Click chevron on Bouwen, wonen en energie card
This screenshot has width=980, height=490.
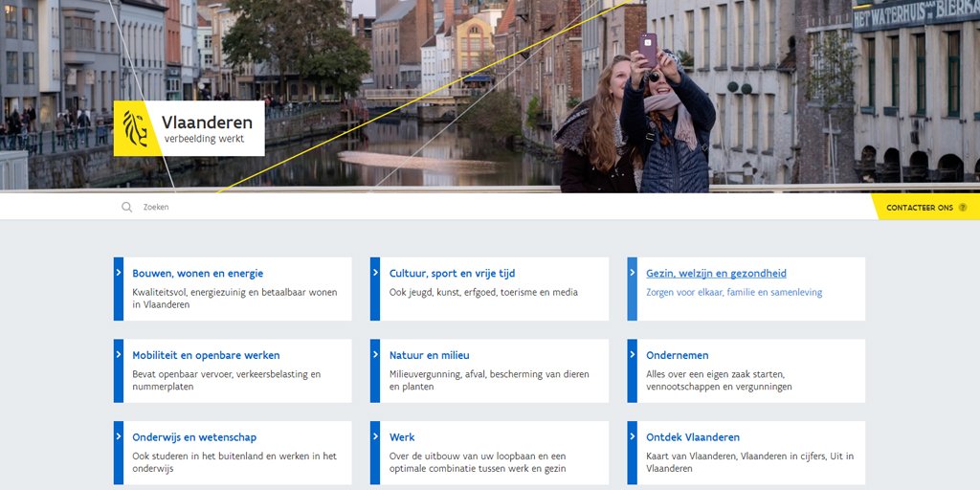click(x=118, y=273)
